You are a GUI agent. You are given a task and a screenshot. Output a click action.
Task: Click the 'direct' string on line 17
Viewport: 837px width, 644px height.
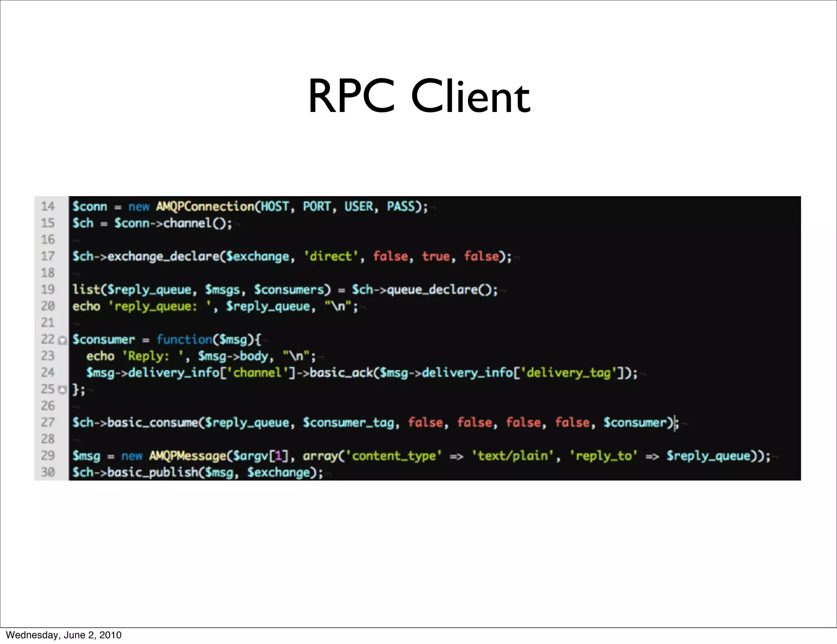(331, 256)
